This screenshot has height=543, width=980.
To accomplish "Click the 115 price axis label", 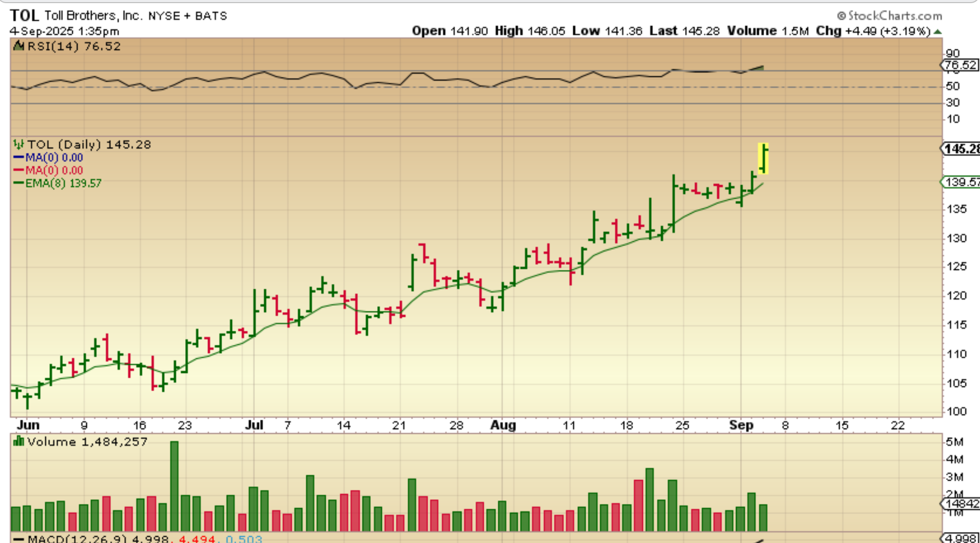I will [957, 325].
